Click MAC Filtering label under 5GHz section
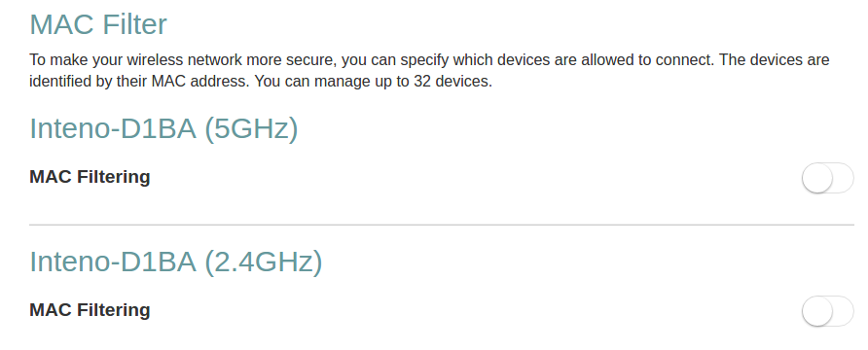Viewport: 868px width, 350px height. [x=90, y=177]
